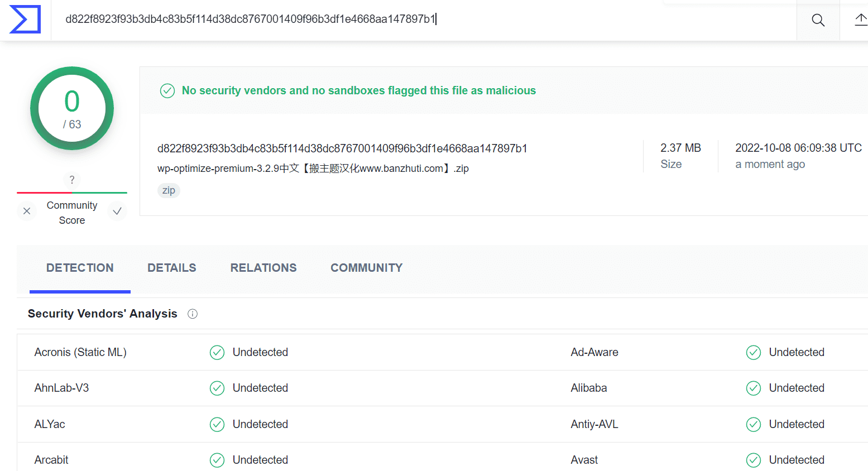Screen dimensions: 868x471
Task: Click the 2022-10-08 06:09:38 UTC timestamp
Action: [798, 148]
